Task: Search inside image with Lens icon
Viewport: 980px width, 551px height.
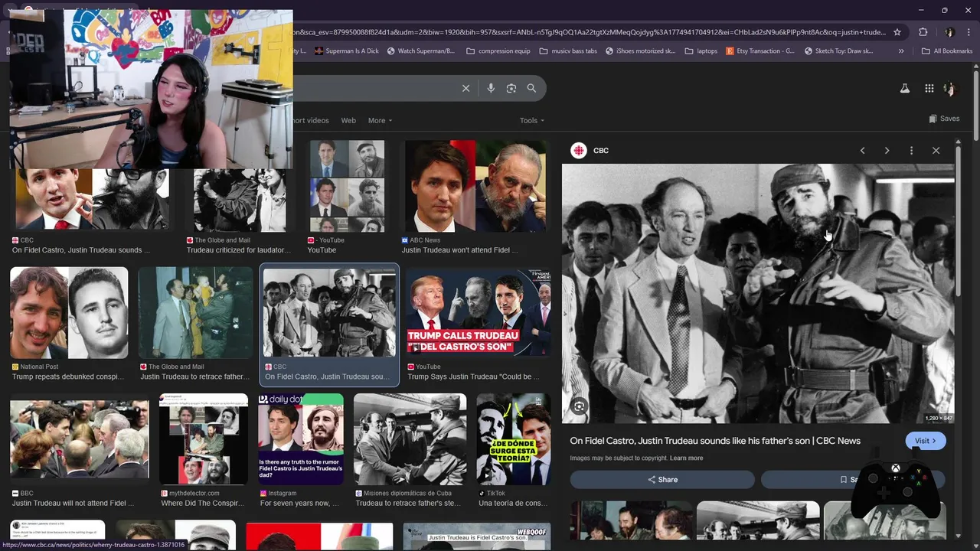Action: pos(580,407)
